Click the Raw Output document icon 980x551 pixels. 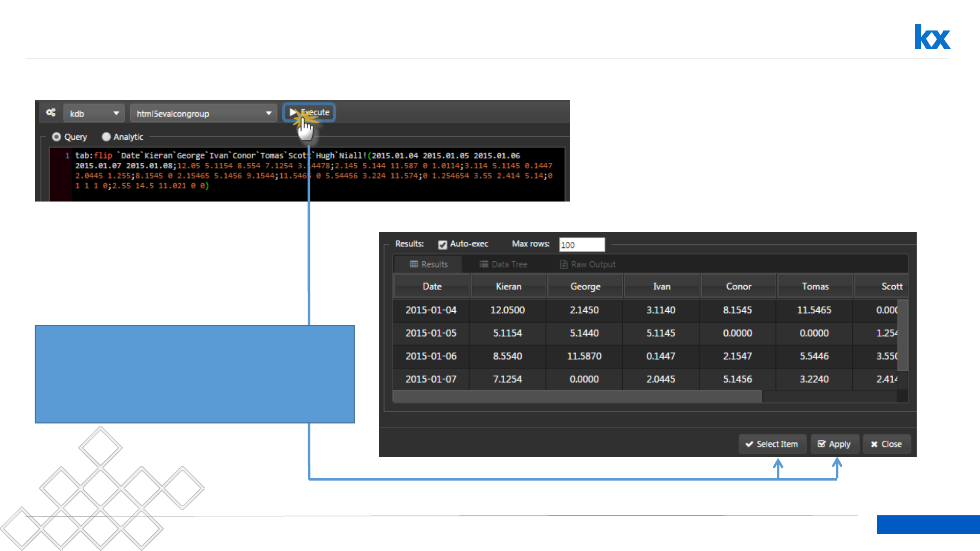pos(563,264)
